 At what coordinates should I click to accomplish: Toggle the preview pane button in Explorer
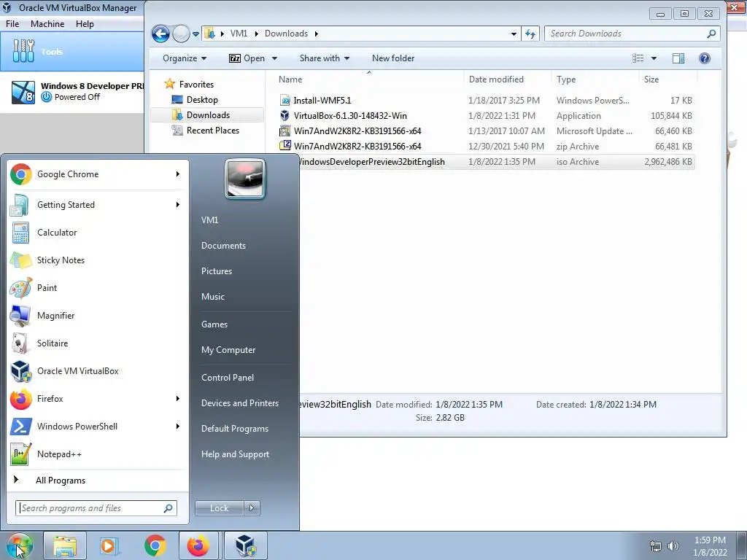(678, 58)
